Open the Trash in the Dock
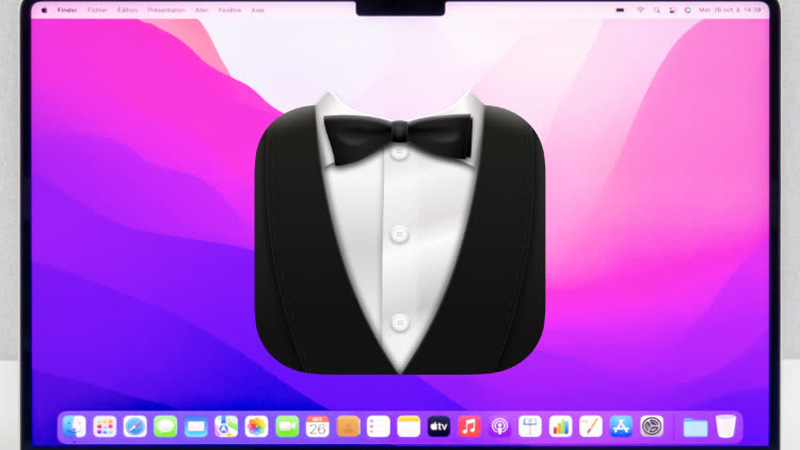The width and height of the screenshot is (800, 450). (725, 427)
